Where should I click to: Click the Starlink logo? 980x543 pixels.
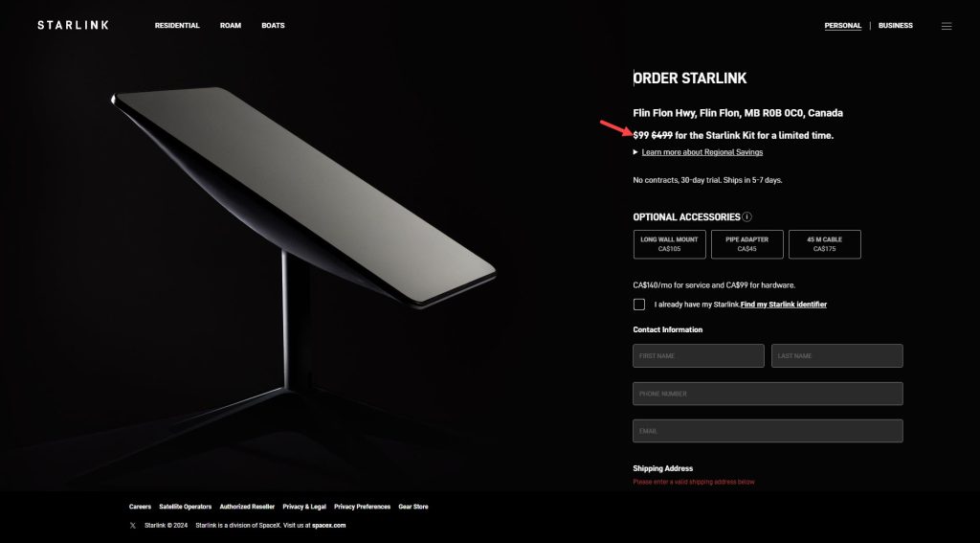click(73, 25)
